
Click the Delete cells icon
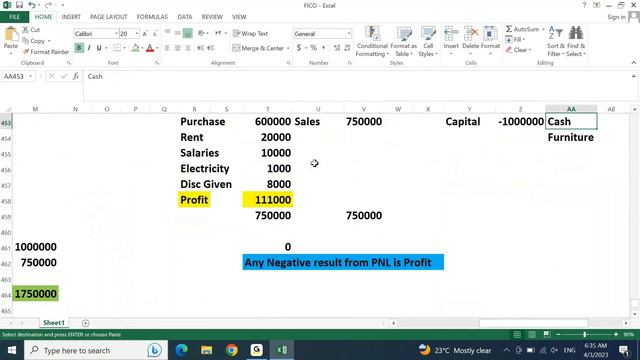[471, 33]
